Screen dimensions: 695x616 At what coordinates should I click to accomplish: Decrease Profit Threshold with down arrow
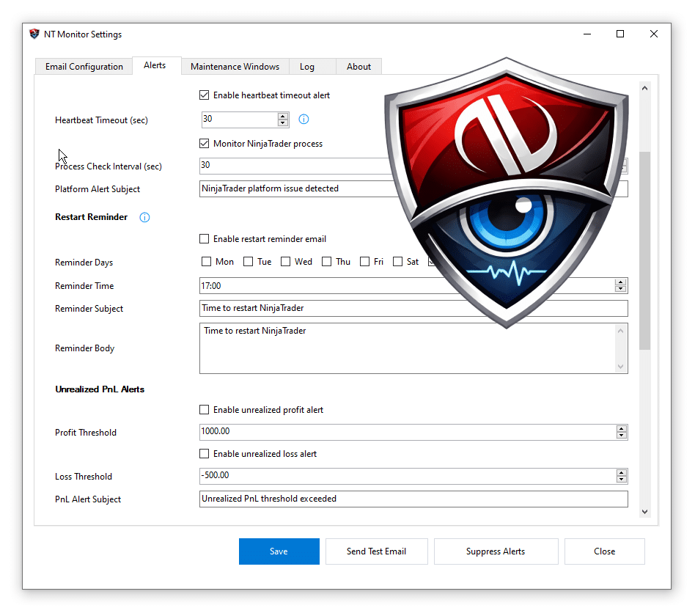click(622, 435)
